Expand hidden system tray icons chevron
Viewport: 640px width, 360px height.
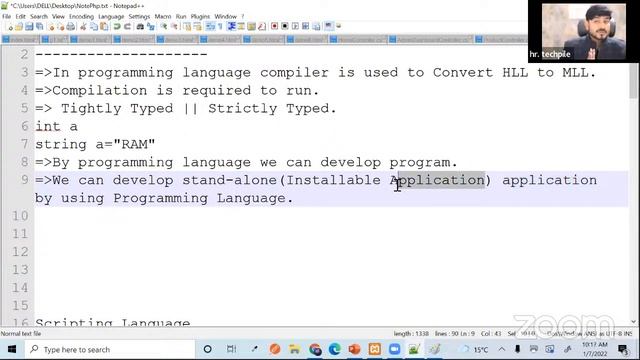[502, 349]
